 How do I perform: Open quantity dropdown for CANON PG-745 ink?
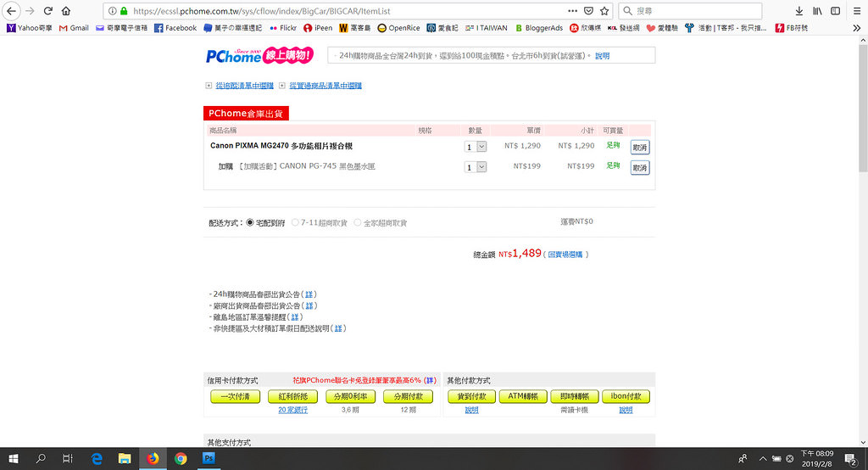(x=476, y=167)
